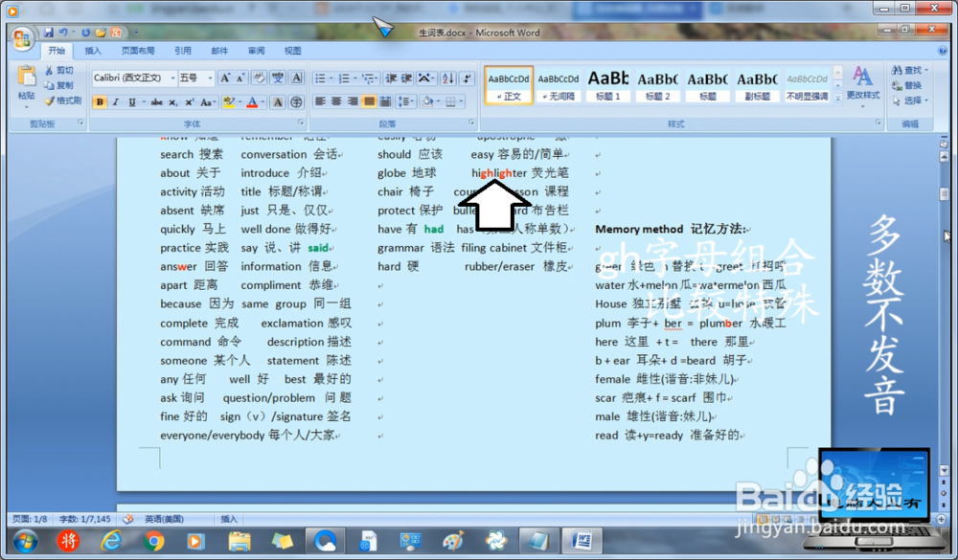The image size is (958, 560).
Task: Click the proofing status icon in status bar
Action: tap(127, 519)
